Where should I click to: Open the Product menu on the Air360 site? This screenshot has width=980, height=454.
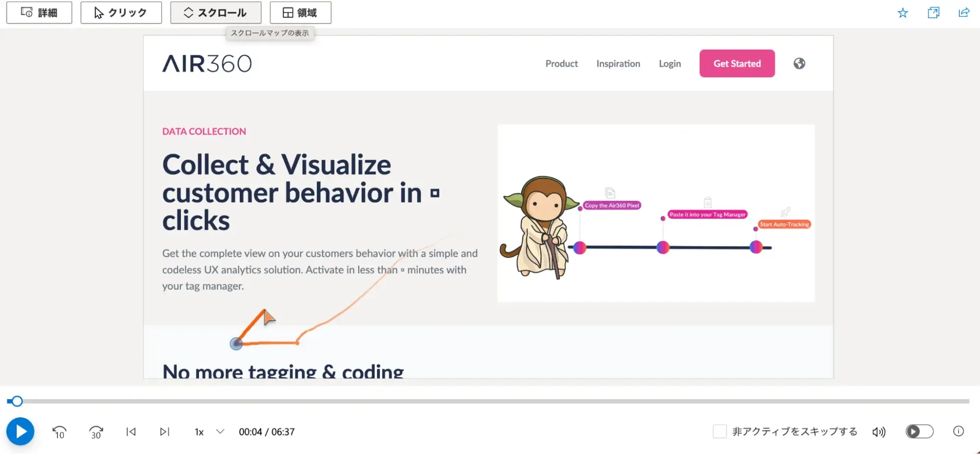pyautogui.click(x=561, y=63)
